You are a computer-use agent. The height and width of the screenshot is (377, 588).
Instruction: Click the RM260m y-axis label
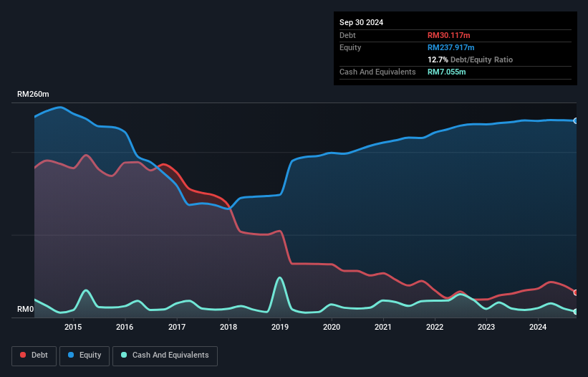tap(33, 94)
